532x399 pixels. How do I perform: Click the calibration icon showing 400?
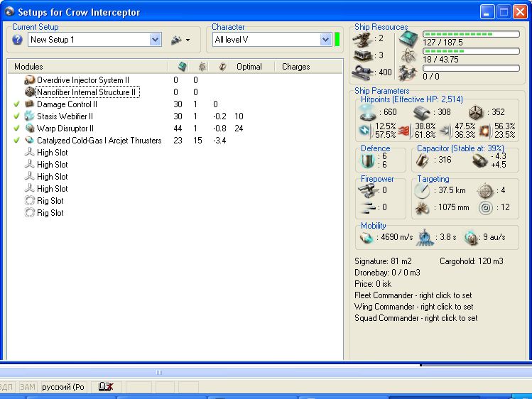(x=363, y=72)
